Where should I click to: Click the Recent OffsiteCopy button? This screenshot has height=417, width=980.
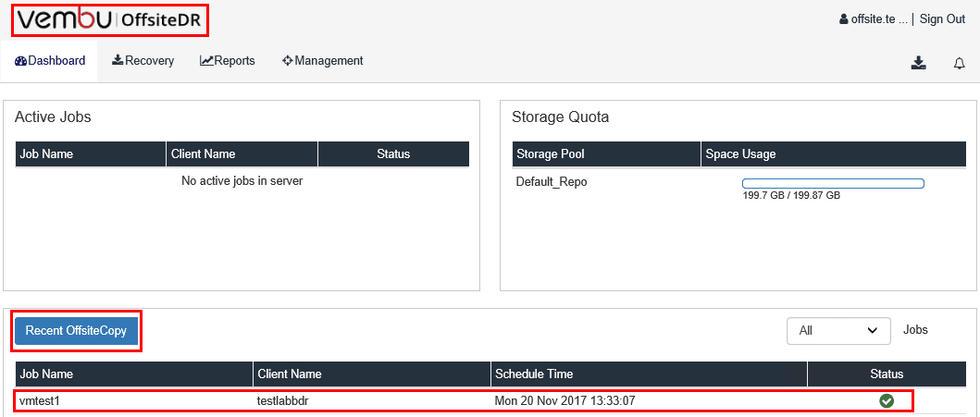tap(76, 331)
